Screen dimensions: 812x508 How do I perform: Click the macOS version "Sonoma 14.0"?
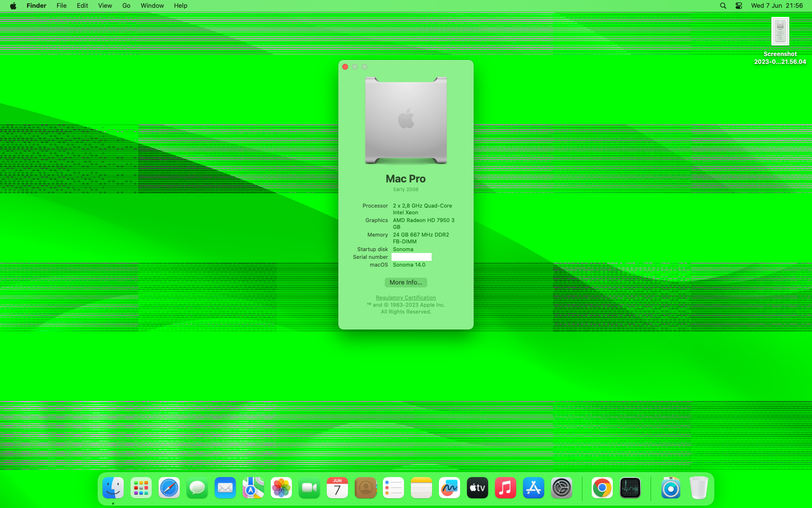point(409,265)
